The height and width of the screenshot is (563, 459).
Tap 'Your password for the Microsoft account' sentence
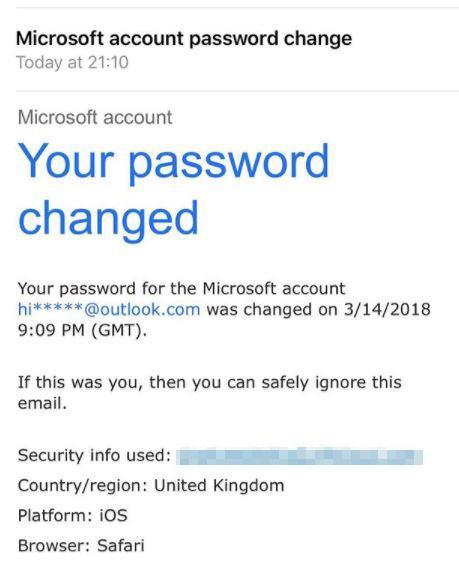pyautogui.click(x=181, y=288)
